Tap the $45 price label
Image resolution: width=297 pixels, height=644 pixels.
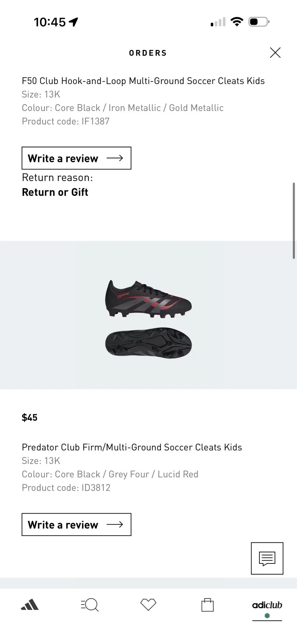(x=30, y=418)
